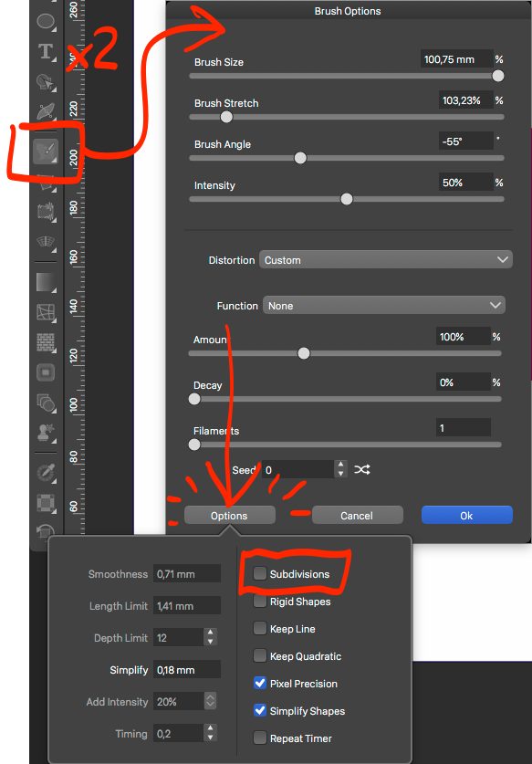
Task: Select the Ellipse shape tool
Action: (x=46, y=21)
